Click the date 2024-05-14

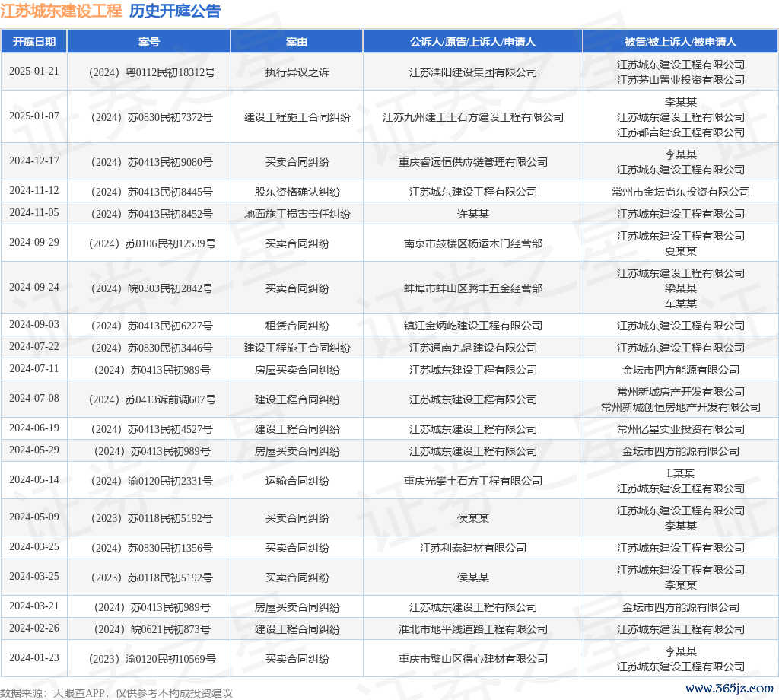[x=33, y=480]
